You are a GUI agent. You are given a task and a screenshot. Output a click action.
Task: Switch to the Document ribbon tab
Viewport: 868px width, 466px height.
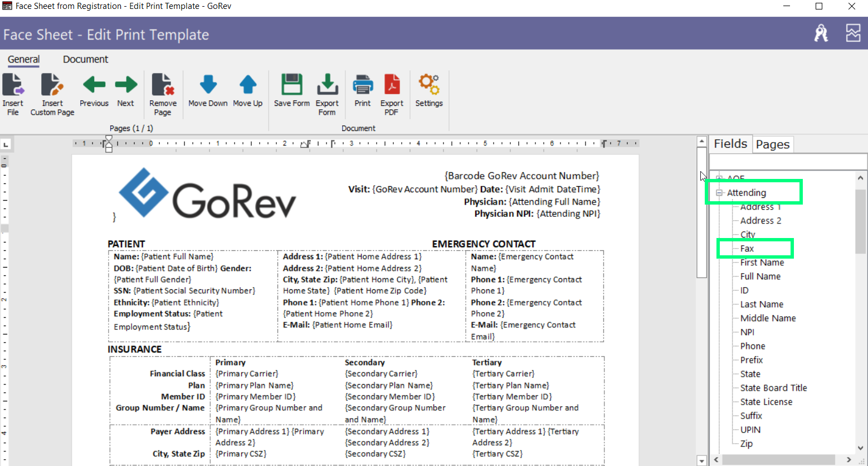(x=85, y=59)
